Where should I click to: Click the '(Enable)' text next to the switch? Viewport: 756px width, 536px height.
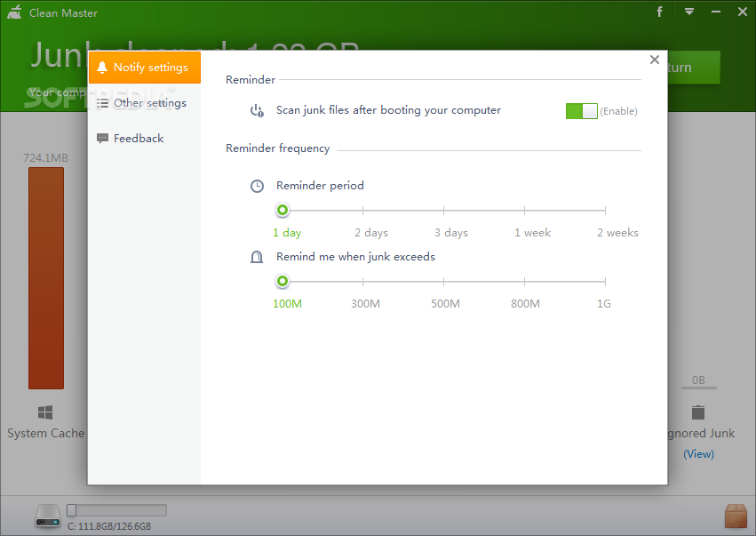618,111
